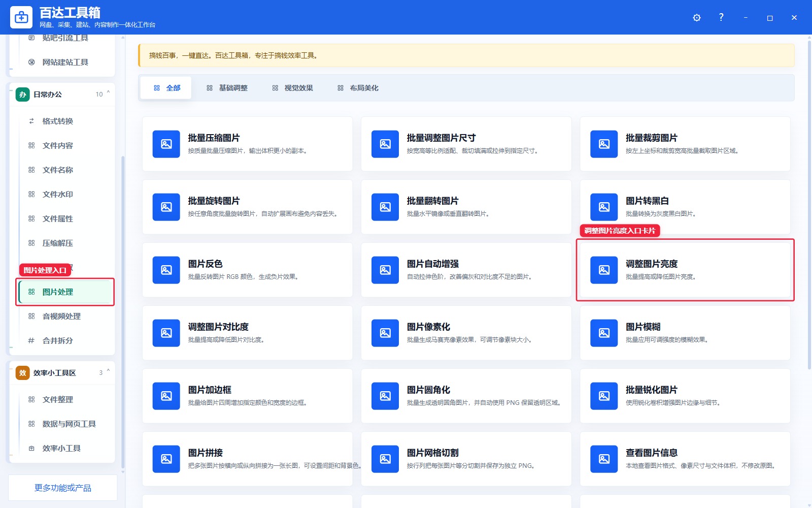
Task: Click the 百达工具箱 app logo icon
Action: pyautogui.click(x=21, y=17)
